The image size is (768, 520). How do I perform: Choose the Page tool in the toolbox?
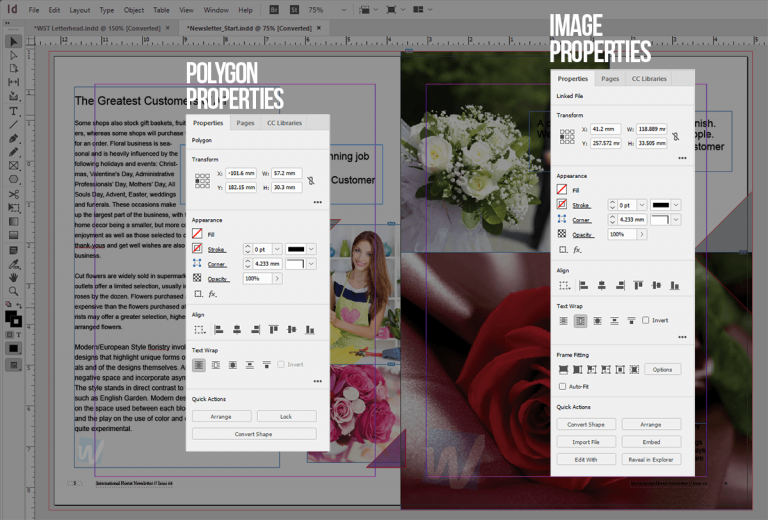tap(14, 69)
